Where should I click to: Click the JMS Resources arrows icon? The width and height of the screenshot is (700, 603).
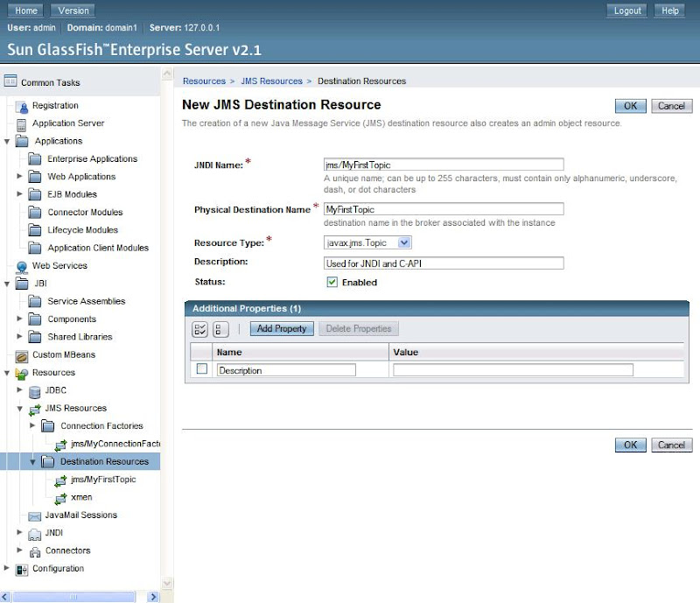tap(34, 409)
